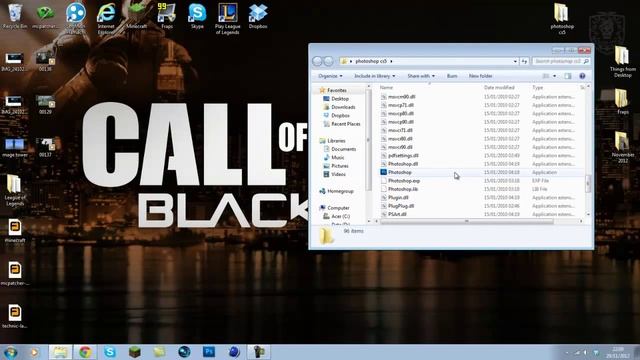Select Skype desktop shortcut

197,16
